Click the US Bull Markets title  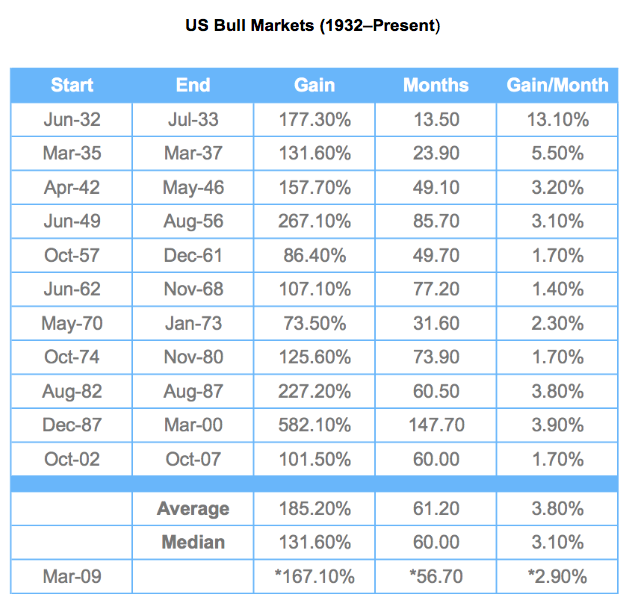coord(313,26)
